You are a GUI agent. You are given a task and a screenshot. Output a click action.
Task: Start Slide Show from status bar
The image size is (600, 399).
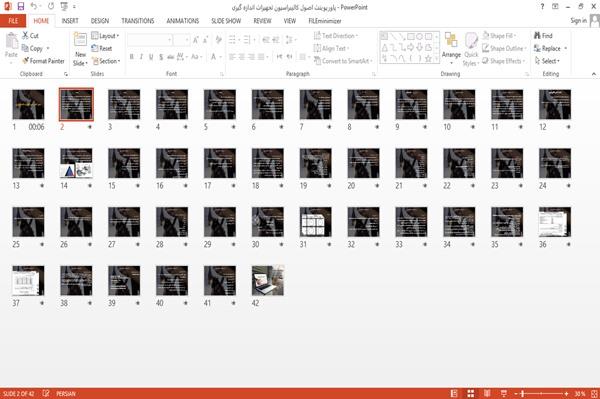504,393
